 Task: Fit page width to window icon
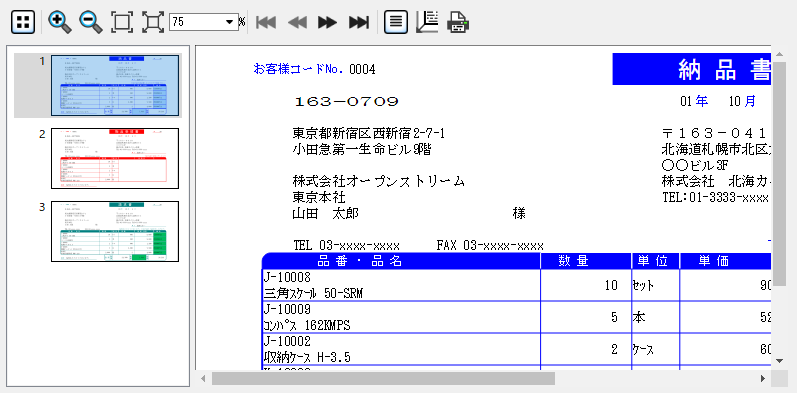152,22
